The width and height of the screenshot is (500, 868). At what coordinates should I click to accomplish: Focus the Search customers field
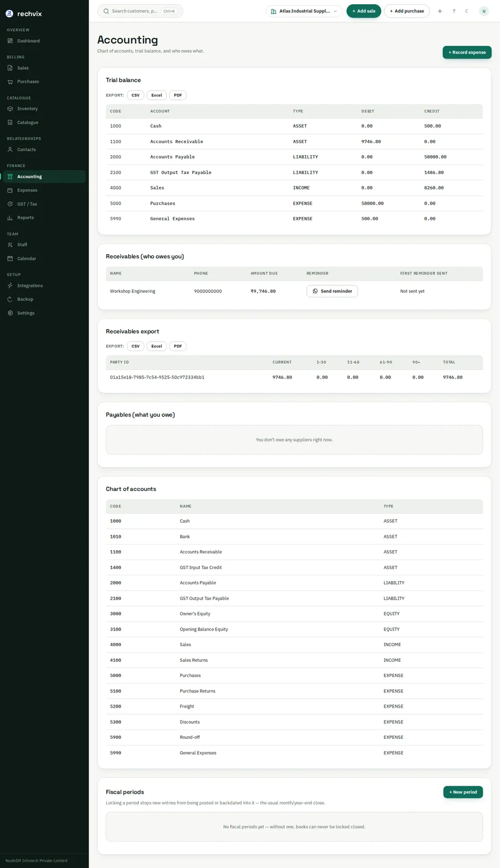(140, 11)
